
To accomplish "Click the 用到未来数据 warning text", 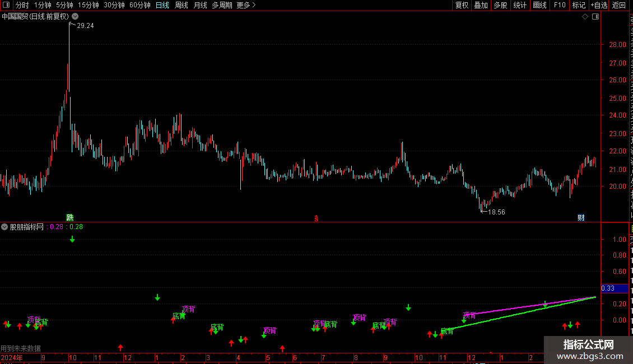I will click(21, 348).
